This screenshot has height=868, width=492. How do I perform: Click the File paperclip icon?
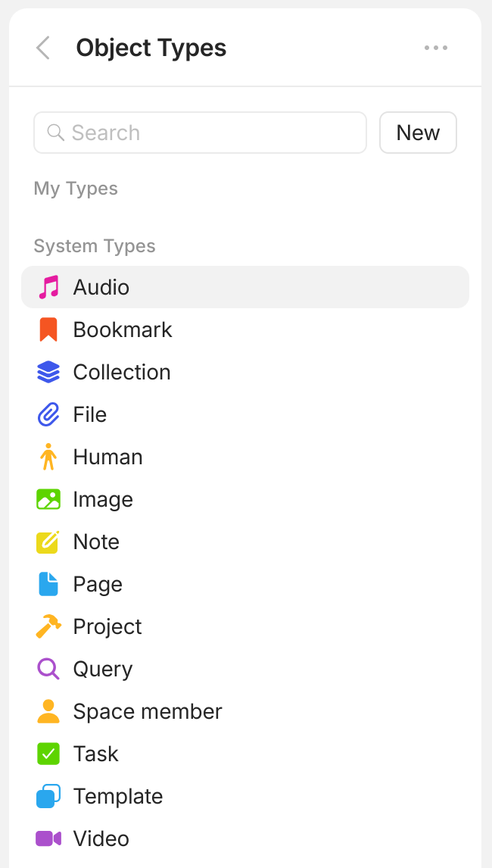[x=48, y=415]
